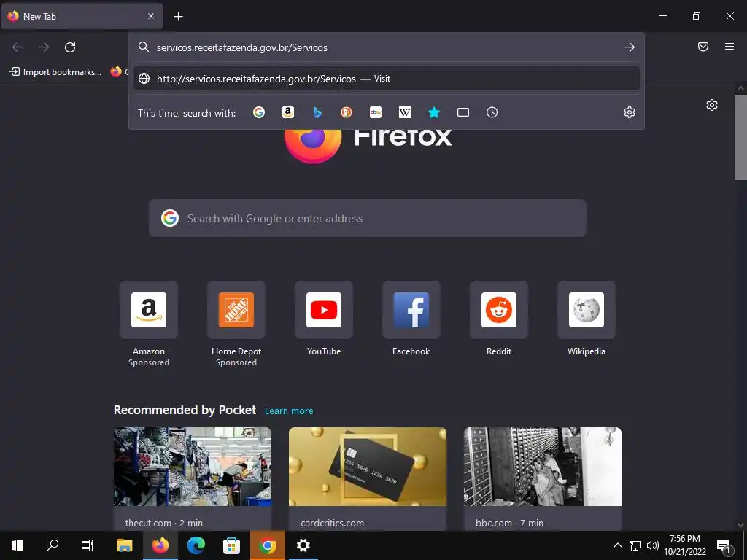747x560 pixels.
Task: Open the Windows Start menu
Action: click(x=18, y=545)
